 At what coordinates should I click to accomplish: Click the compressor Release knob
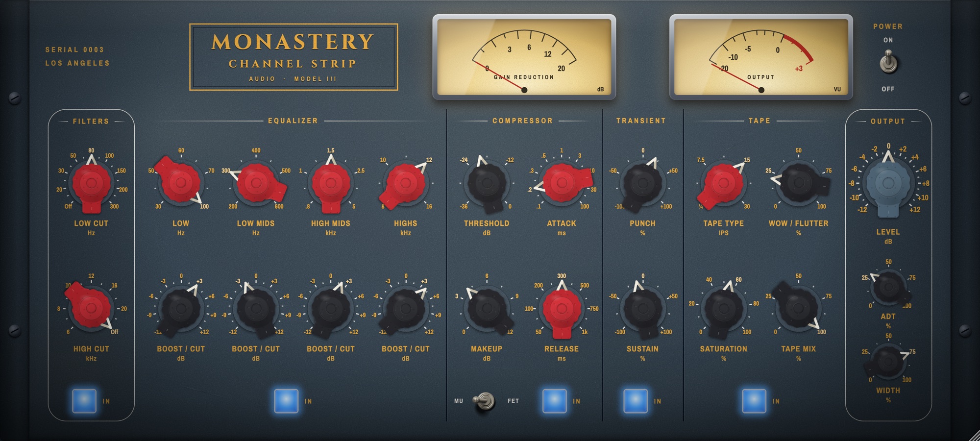(562, 309)
